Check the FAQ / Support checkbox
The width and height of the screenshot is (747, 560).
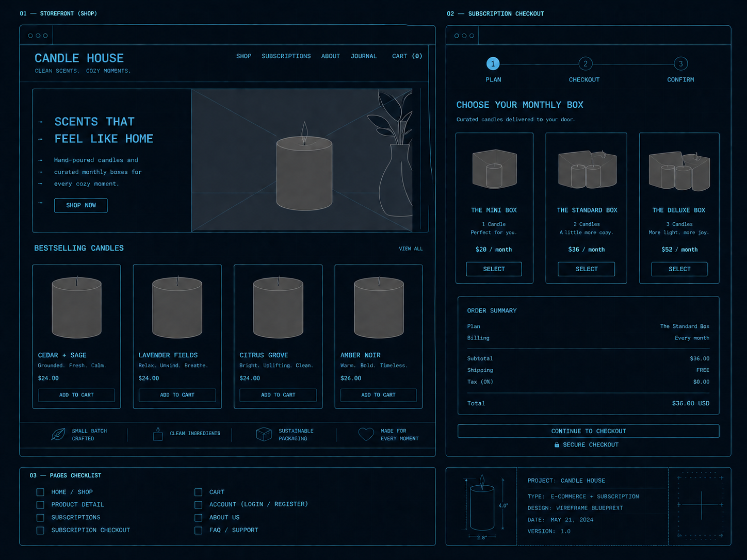[198, 530]
